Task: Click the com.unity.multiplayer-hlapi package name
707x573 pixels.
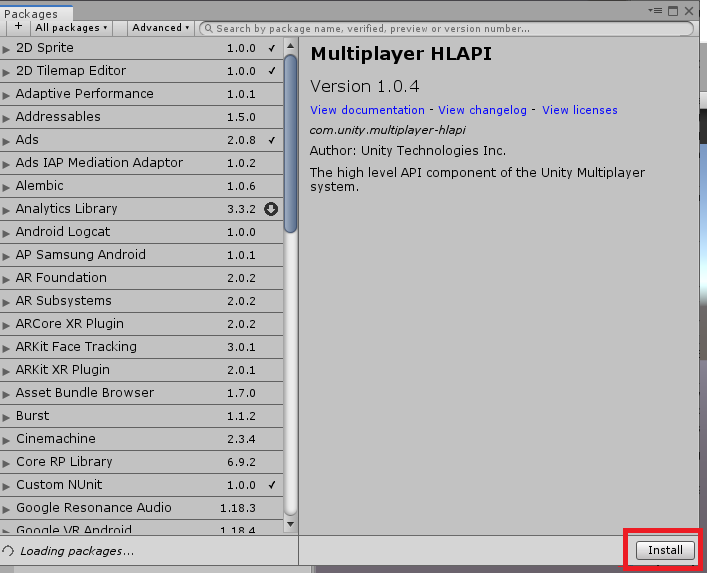Action: [x=387, y=130]
